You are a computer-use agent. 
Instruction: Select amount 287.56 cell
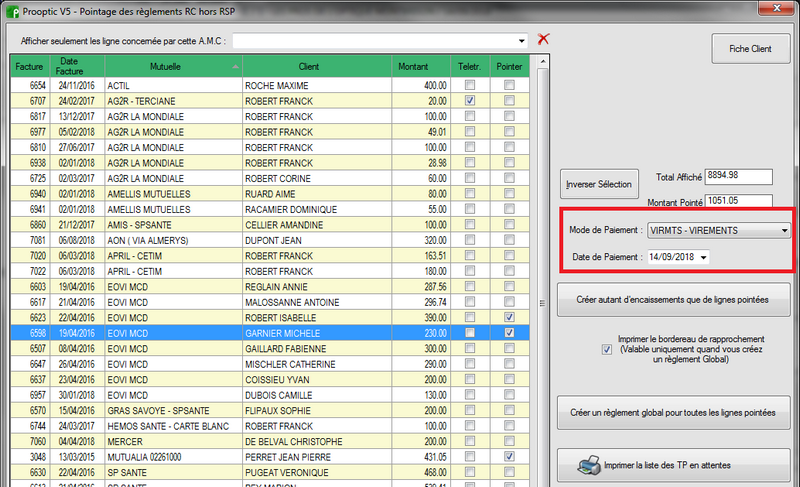click(x=421, y=287)
